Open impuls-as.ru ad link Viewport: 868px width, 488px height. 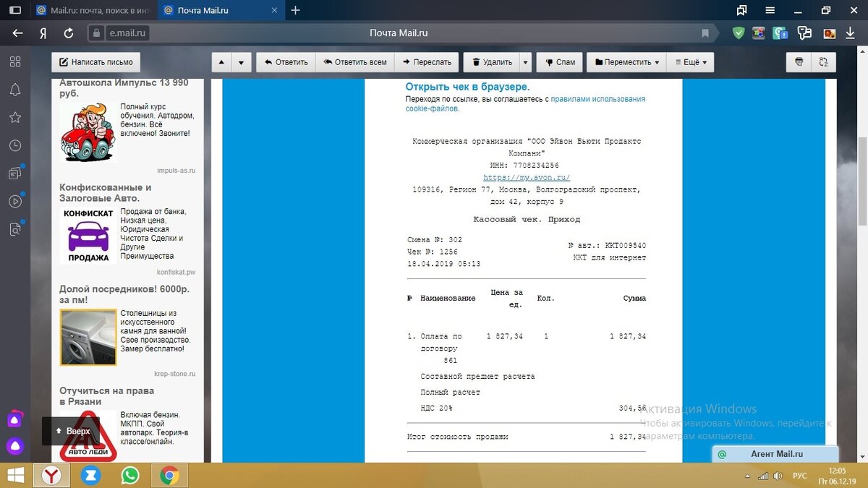click(176, 171)
